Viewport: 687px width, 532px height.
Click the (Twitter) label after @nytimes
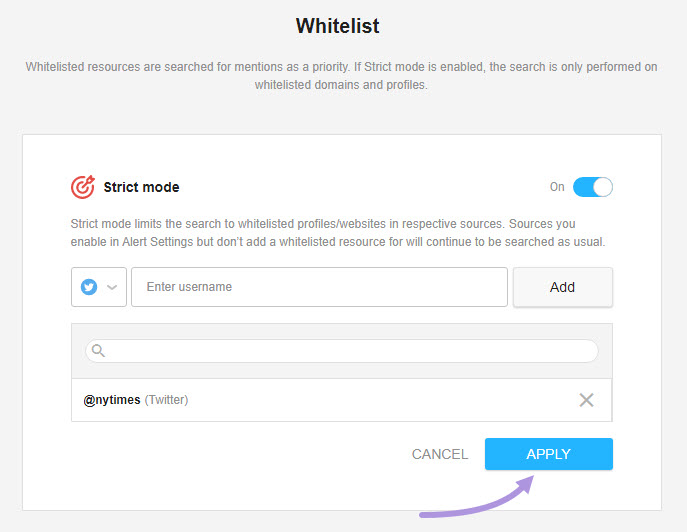click(x=166, y=400)
